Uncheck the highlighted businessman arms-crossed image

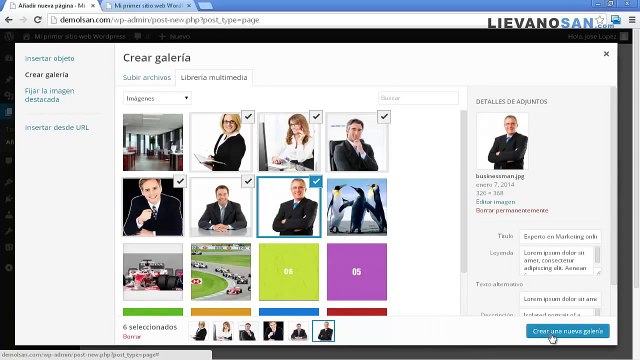click(316, 181)
